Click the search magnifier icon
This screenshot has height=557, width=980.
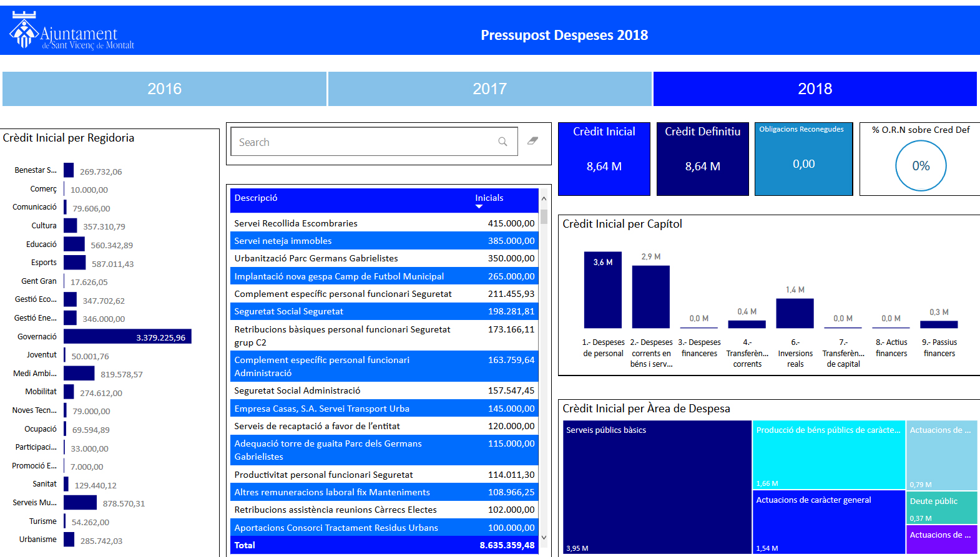point(502,142)
